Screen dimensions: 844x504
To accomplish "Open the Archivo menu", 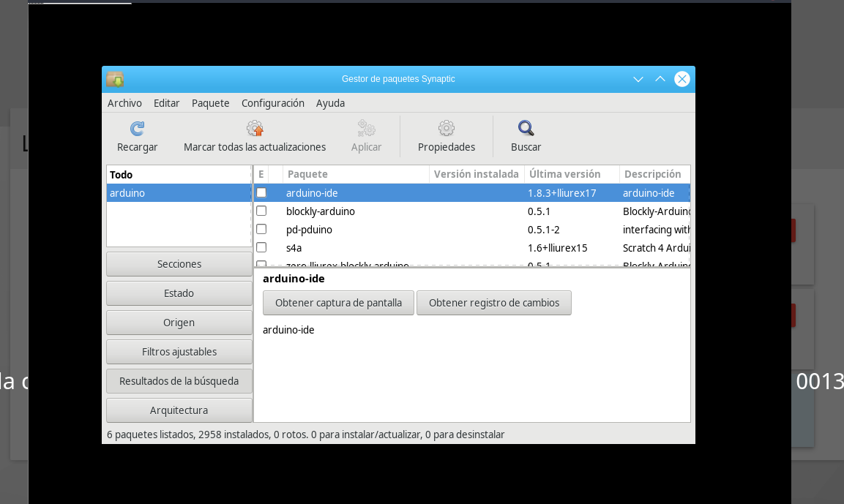I will tap(124, 103).
